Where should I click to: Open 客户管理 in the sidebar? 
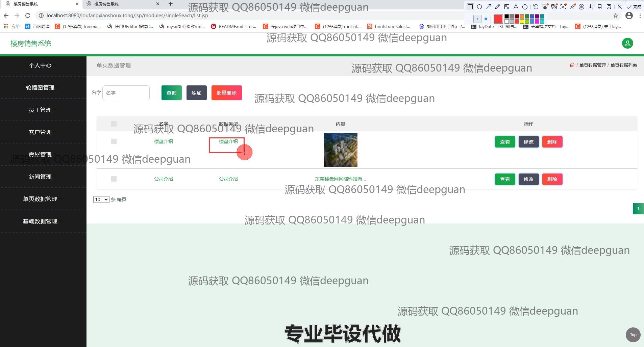(40, 132)
